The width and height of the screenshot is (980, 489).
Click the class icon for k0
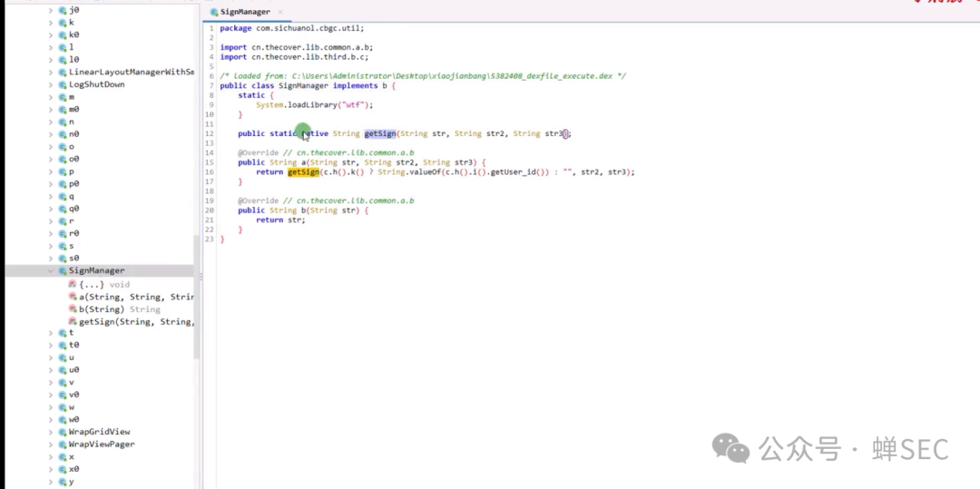coord(63,35)
